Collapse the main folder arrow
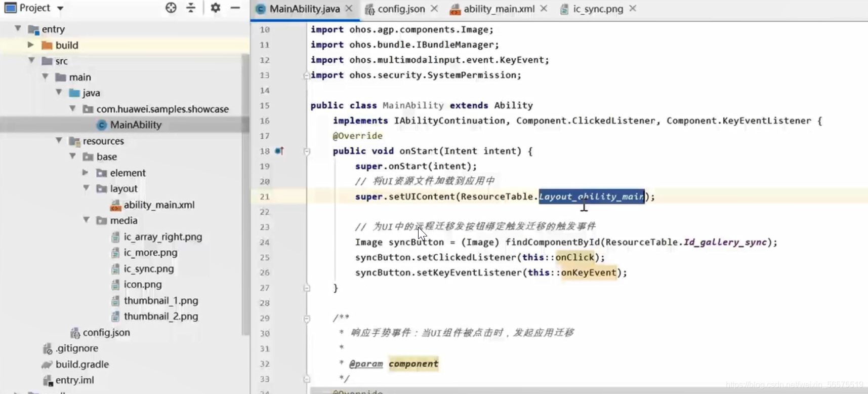Viewport: 868px width, 394px height. [46, 76]
